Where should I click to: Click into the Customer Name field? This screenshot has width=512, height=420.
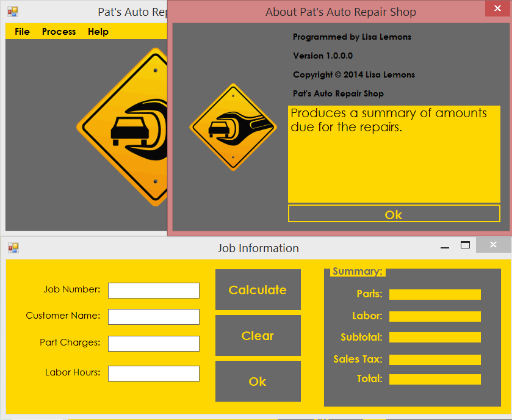click(154, 317)
